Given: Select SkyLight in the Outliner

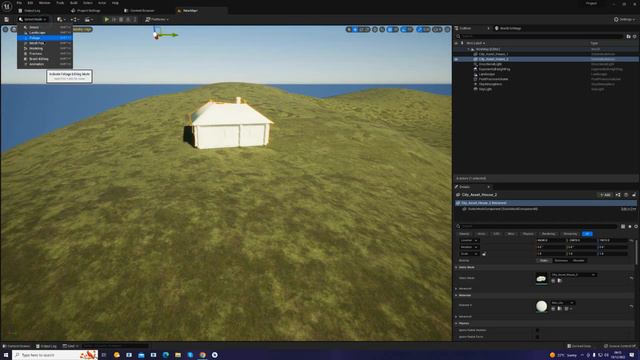Looking at the screenshot, I should click(x=485, y=89).
